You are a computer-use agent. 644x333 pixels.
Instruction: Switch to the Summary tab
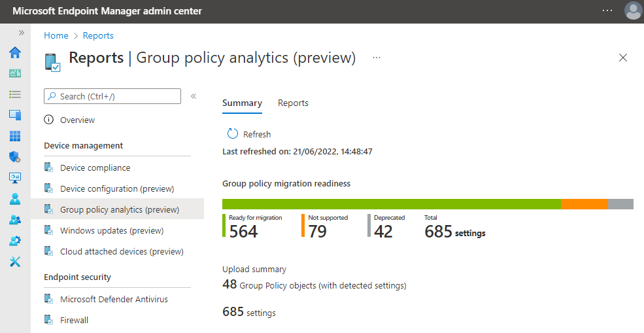(242, 103)
